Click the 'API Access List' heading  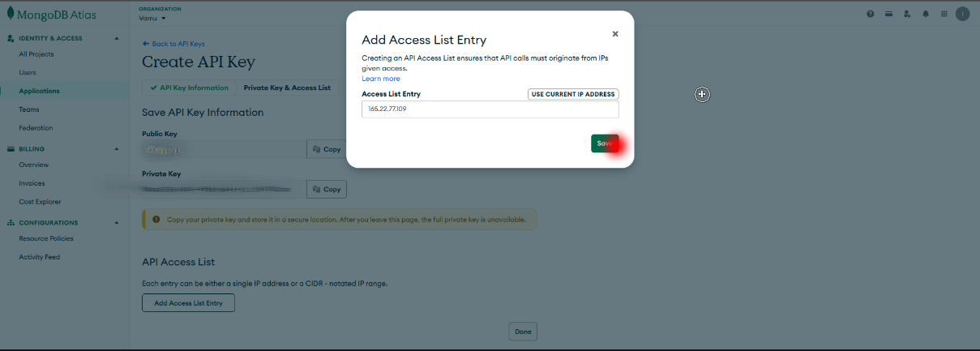tap(178, 262)
